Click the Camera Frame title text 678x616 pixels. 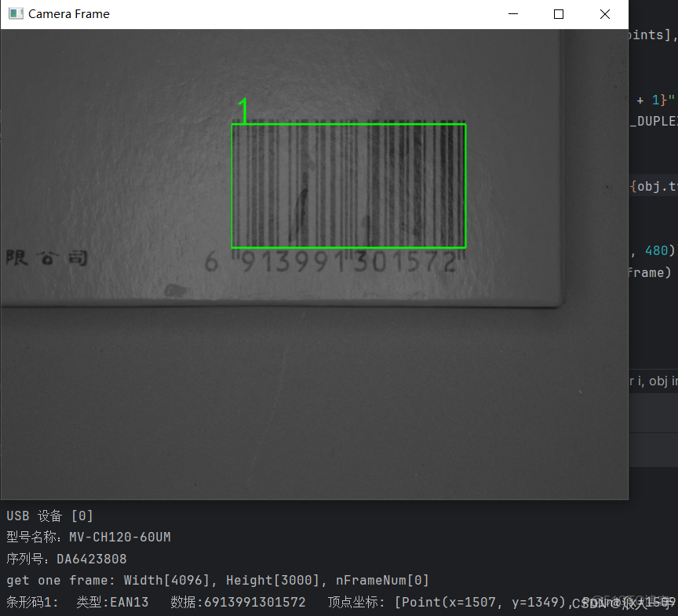[x=69, y=13]
